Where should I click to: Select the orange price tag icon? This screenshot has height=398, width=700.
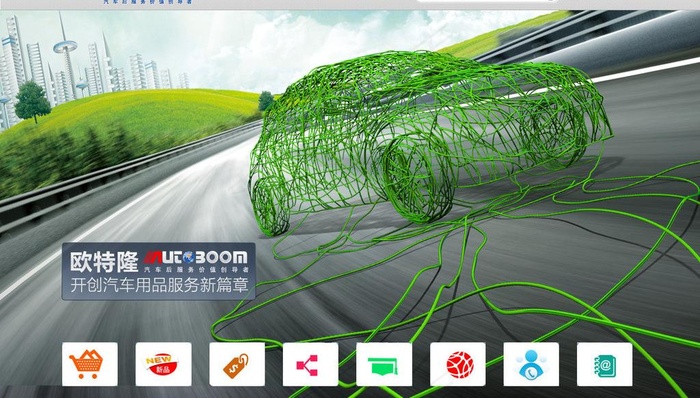(237, 364)
